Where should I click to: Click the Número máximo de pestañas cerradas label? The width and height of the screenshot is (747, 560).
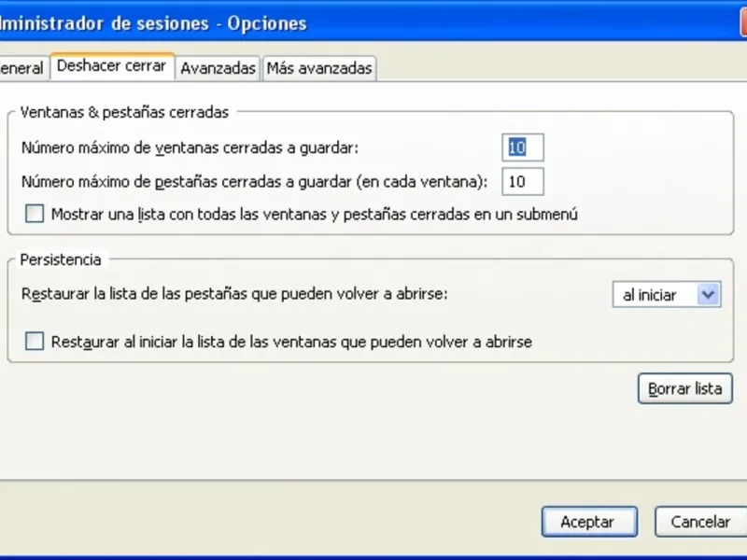click(x=254, y=182)
